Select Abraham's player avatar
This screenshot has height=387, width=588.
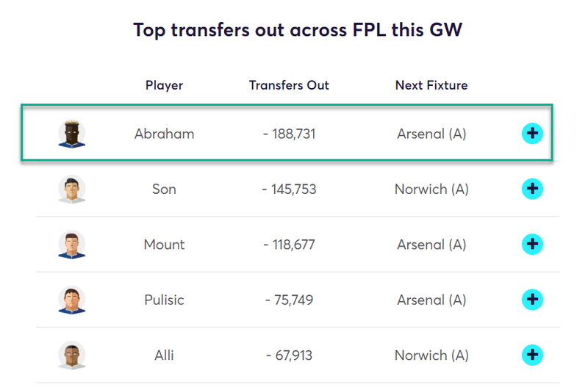[x=71, y=134]
